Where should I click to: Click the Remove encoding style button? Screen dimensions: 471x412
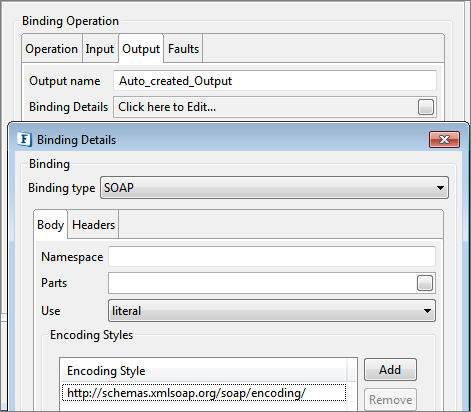390,399
